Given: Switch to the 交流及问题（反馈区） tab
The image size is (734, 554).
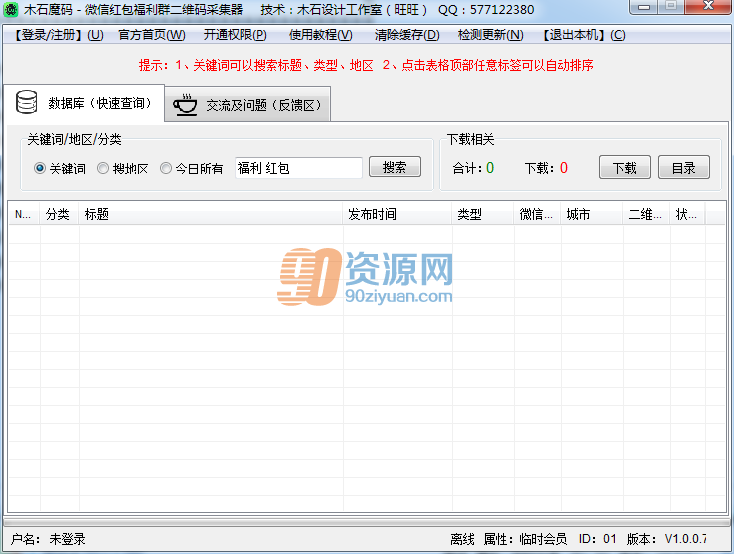Looking at the screenshot, I should 248,104.
